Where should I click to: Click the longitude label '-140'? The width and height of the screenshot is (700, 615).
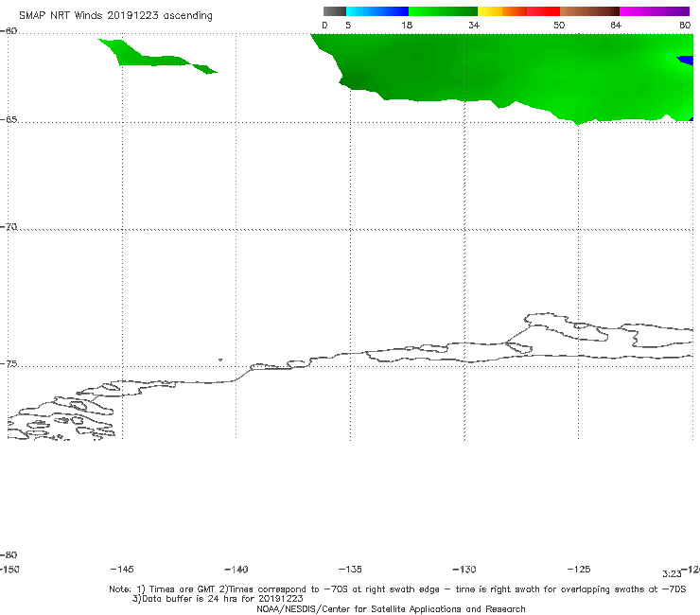coord(236,569)
